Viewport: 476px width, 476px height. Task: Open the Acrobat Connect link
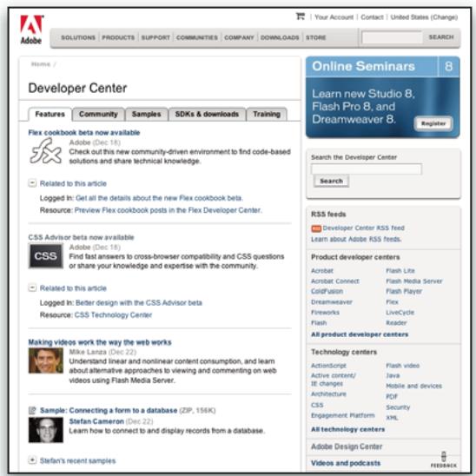click(x=335, y=281)
